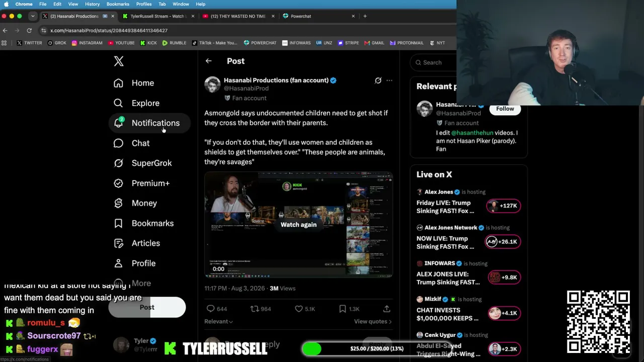This screenshot has height=362, width=644.
Task: Expand the Relevant replies sort dropdown
Action: tap(218, 321)
